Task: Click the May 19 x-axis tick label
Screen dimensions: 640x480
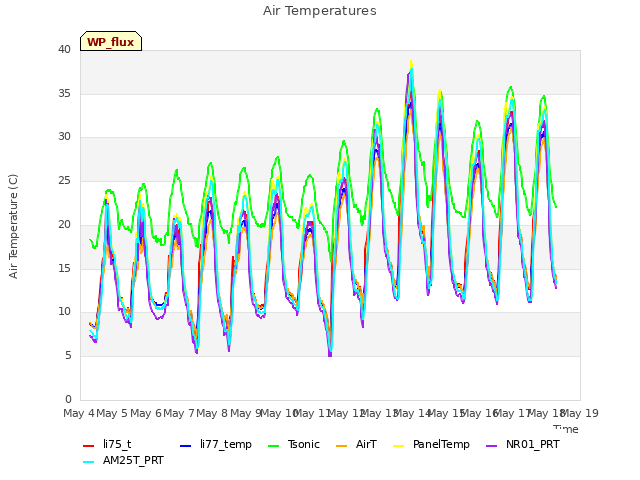Action: pos(580,413)
